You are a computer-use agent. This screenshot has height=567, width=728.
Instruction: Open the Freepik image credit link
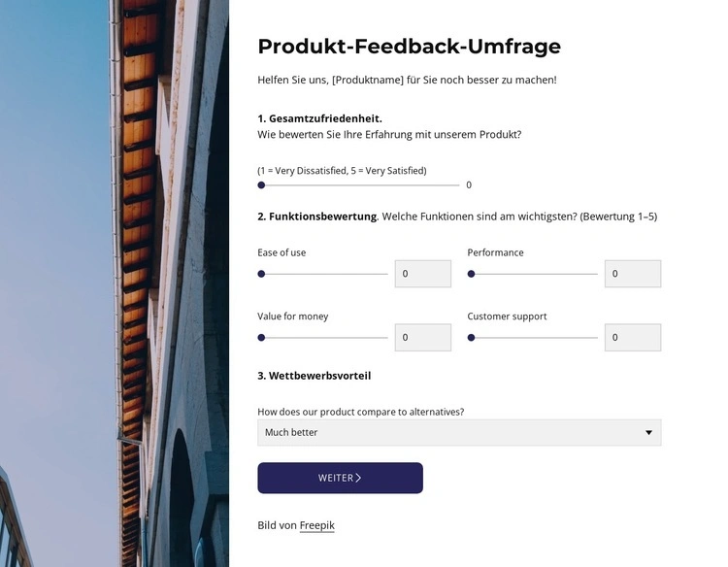(316, 525)
